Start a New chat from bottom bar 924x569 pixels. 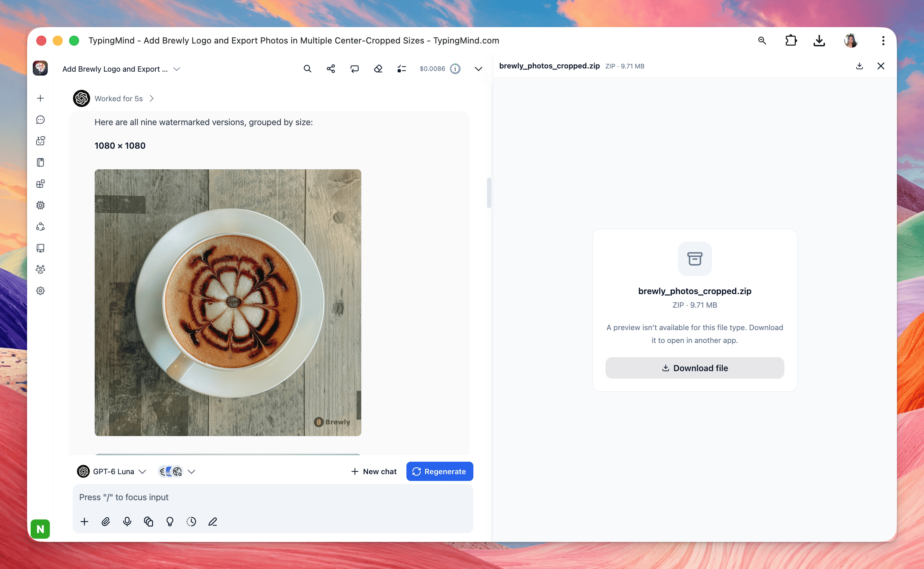coord(374,471)
